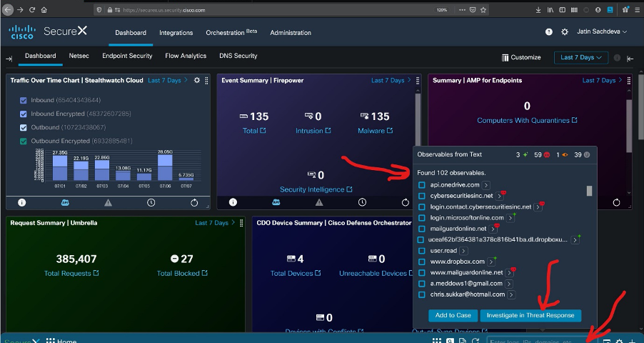644x343 pixels.
Task: Click Add to Case button
Action: tap(453, 315)
